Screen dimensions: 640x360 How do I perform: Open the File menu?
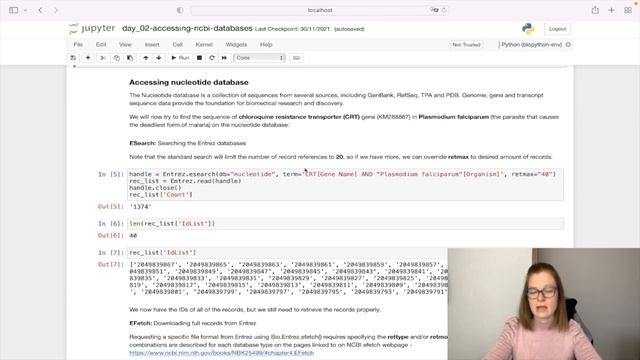(x=78, y=44)
